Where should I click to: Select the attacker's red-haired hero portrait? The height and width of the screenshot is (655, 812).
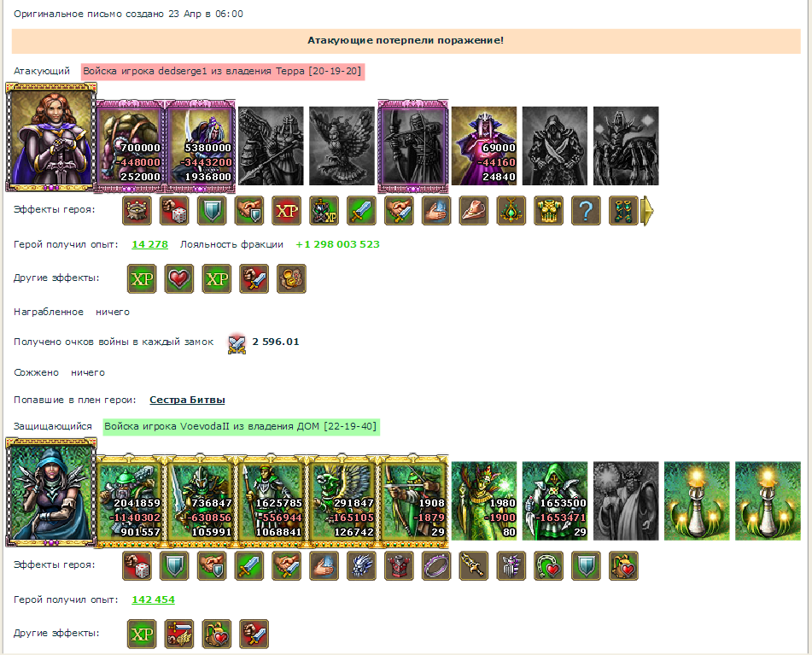(50, 137)
